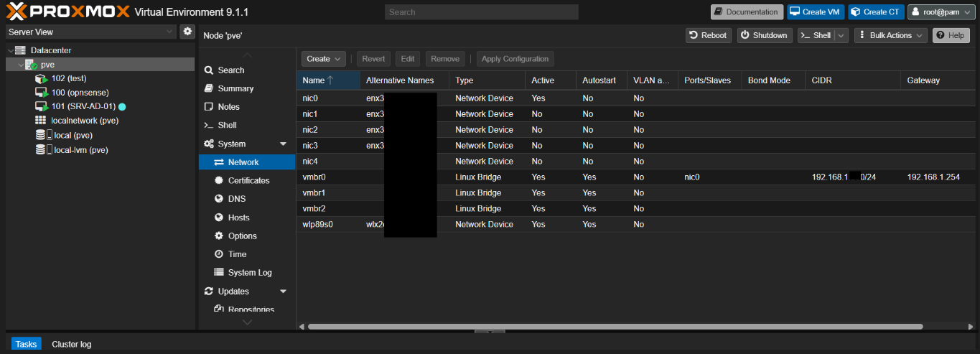Image resolution: width=980 pixels, height=354 pixels.
Task: Click the Edit button
Action: click(408, 59)
